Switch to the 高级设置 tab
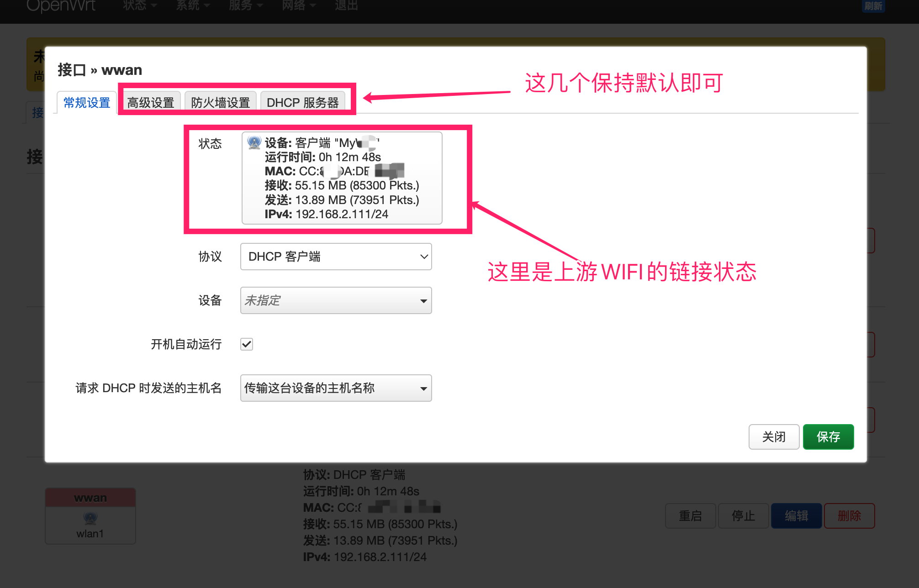The width and height of the screenshot is (919, 588). (x=151, y=102)
